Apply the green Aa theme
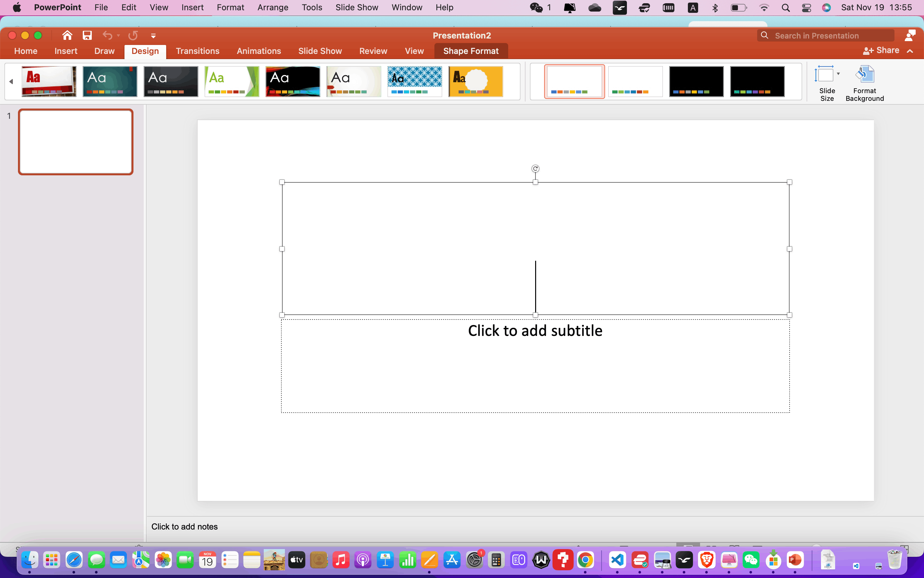Image resolution: width=924 pixels, height=578 pixels. tap(232, 81)
